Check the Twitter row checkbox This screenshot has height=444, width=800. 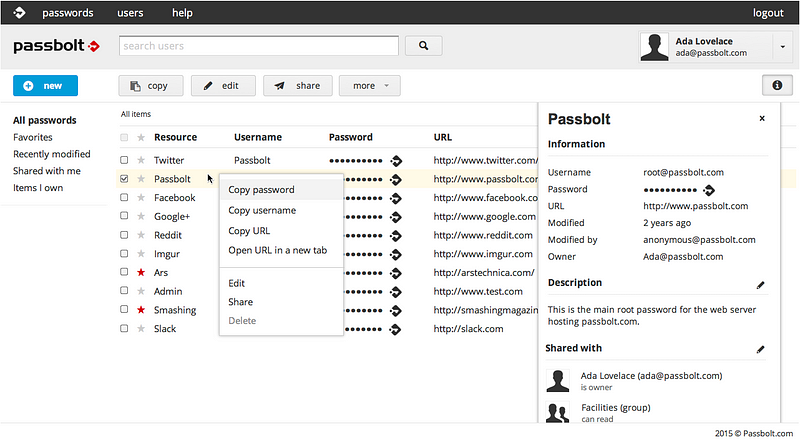[124, 160]
